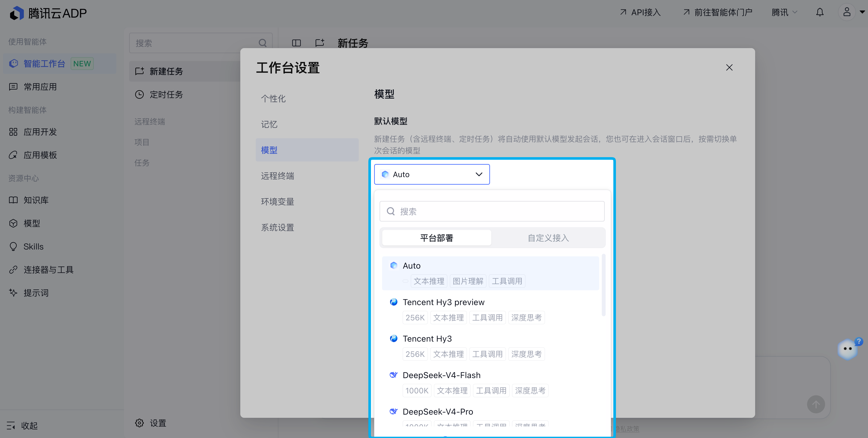Open the 模型 sidebar entry with cube icon
The height and width of the screenshot is (438, 868).
click(60, 223)
